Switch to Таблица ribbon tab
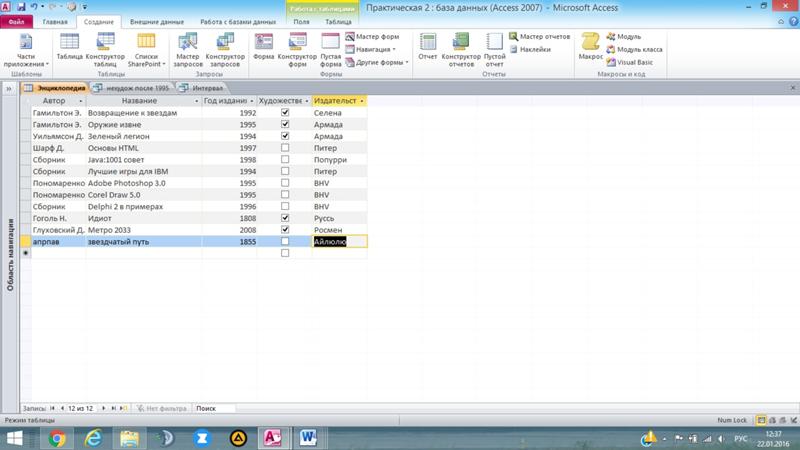The height and width of the screenshot is (450, 800). coord(338,22)
